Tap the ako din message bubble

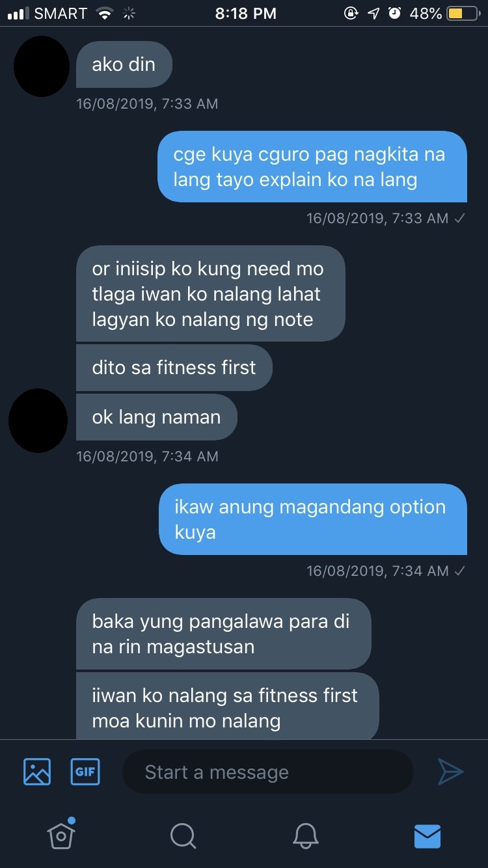tap(124, 64)
